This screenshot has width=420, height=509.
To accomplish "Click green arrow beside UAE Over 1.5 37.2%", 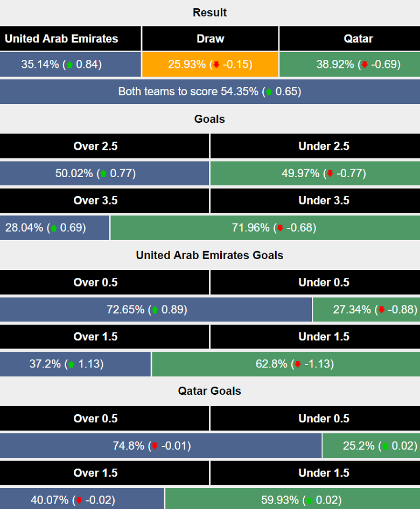I will point(71,365).
